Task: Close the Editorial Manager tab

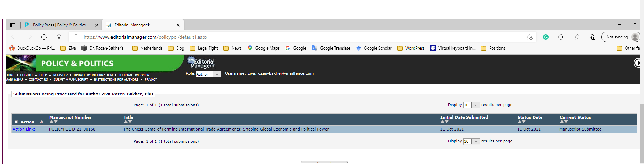Action: point(178,25)
